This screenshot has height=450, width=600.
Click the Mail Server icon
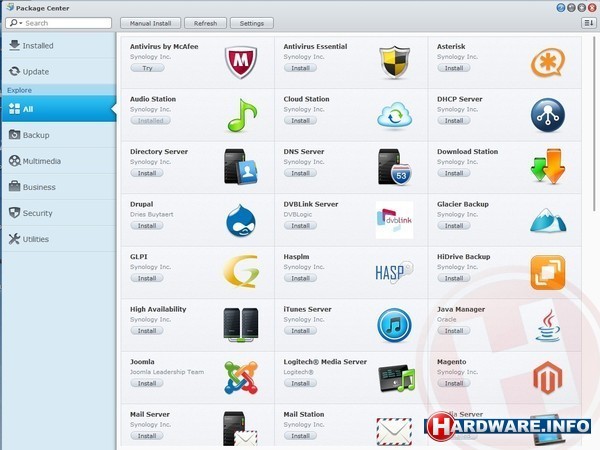[240, 429]
